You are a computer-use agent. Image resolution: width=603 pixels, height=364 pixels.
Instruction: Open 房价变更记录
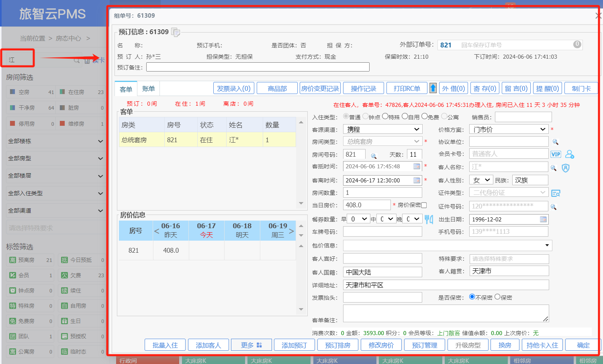tap(320, 88)
